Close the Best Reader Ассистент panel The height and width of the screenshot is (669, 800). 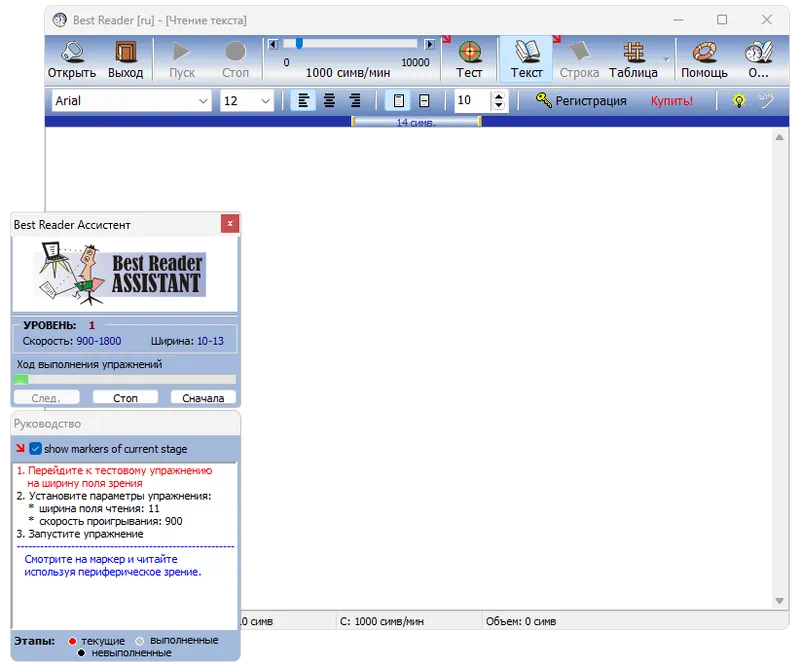click(x=230, y=224)
